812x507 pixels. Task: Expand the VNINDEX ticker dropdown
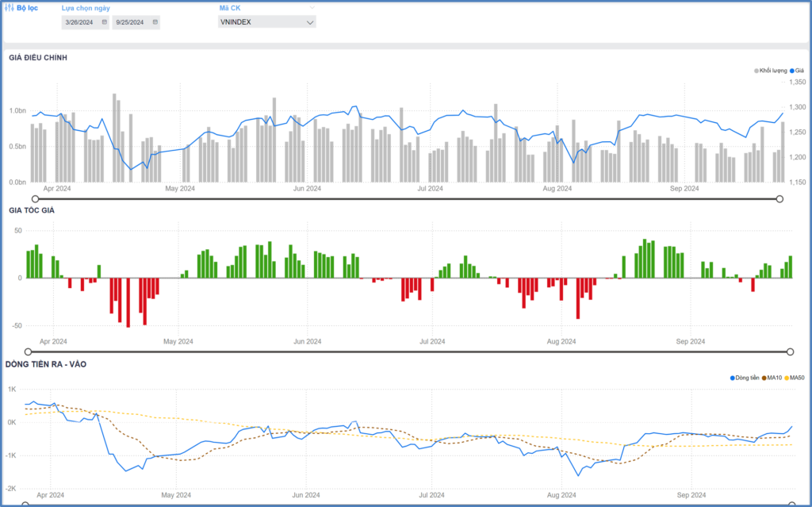(309, 22)
